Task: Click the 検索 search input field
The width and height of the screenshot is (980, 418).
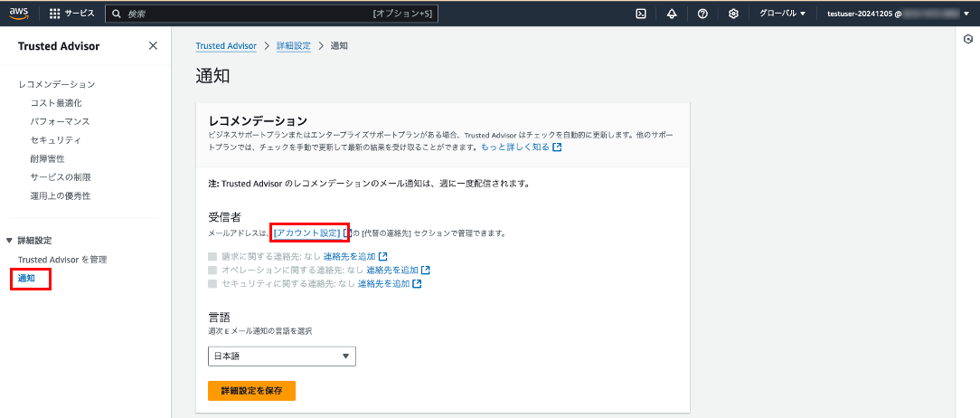Action: pos(272,14)
